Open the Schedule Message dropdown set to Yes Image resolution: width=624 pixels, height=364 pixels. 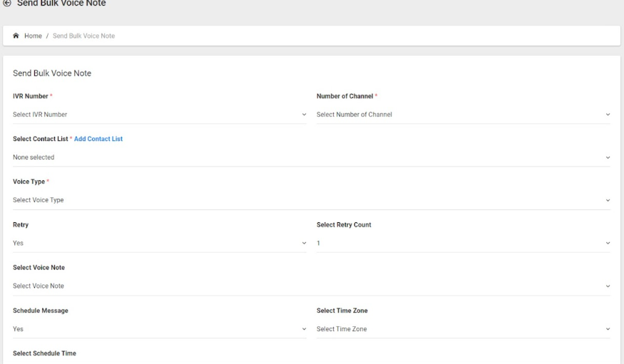coord(160,329)
